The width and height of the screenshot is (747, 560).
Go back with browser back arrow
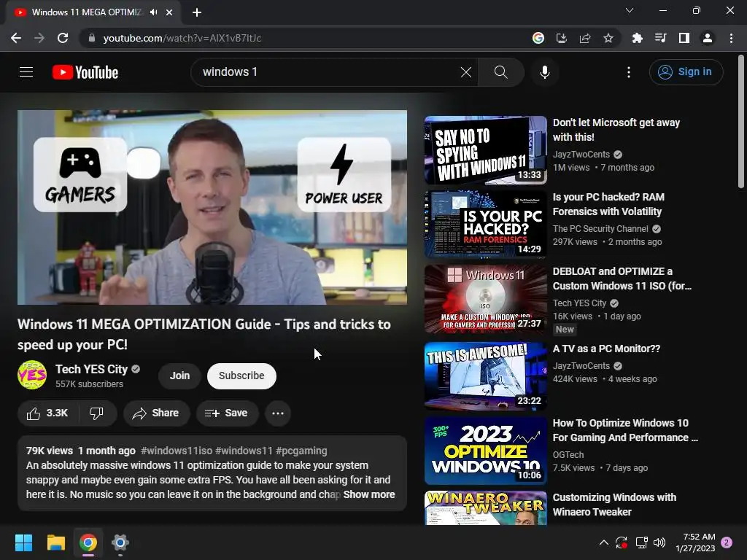16,38
